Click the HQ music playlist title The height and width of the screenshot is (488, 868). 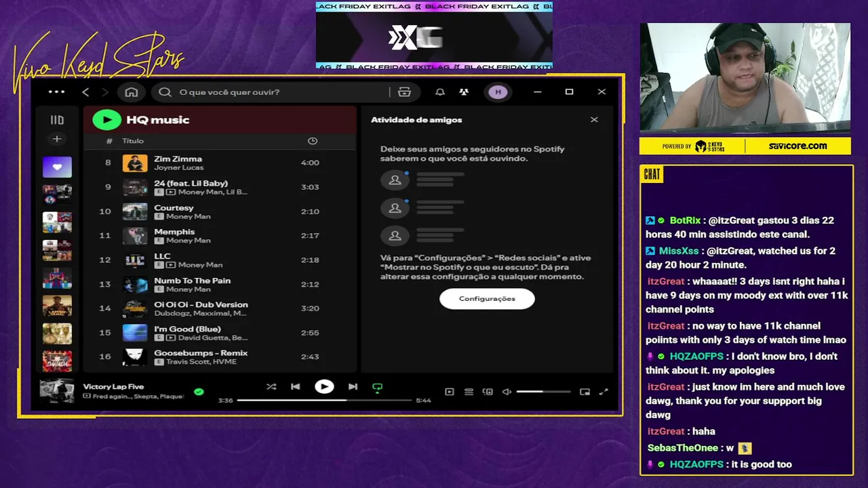click(158, 120)
